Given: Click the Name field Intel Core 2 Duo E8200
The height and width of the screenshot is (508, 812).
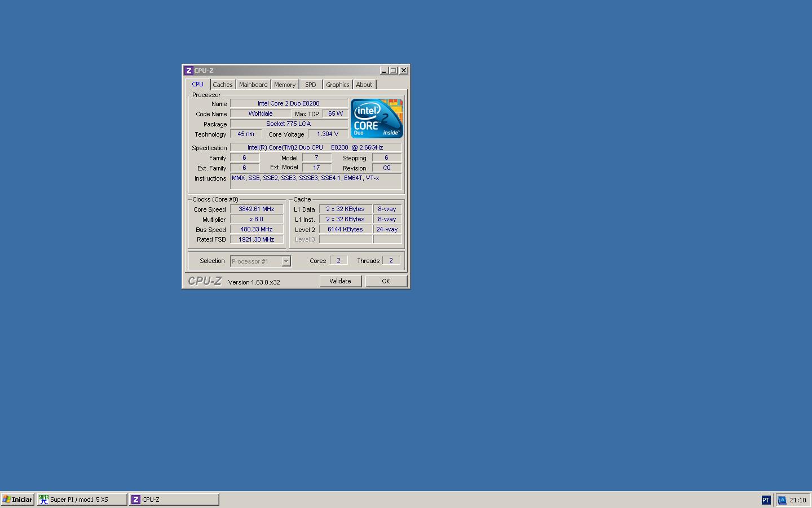Looking at the screenshot, I should click(289, 103).
